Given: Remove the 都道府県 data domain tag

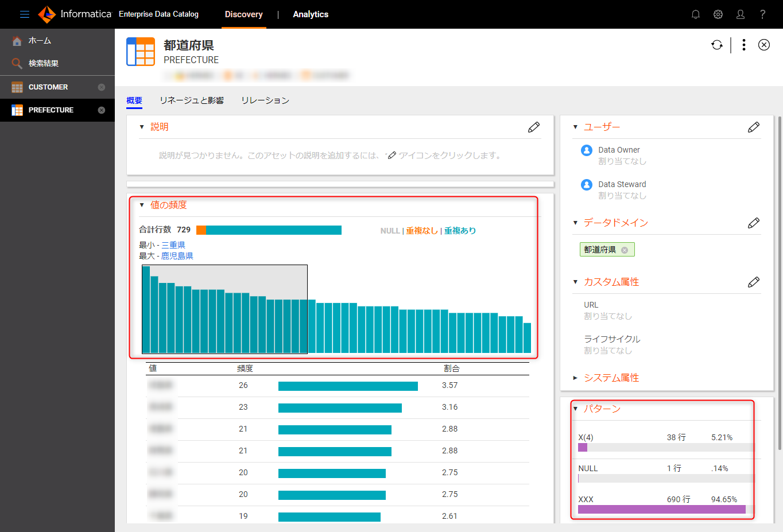Looking at the screenshot, I should coord(624,249).
